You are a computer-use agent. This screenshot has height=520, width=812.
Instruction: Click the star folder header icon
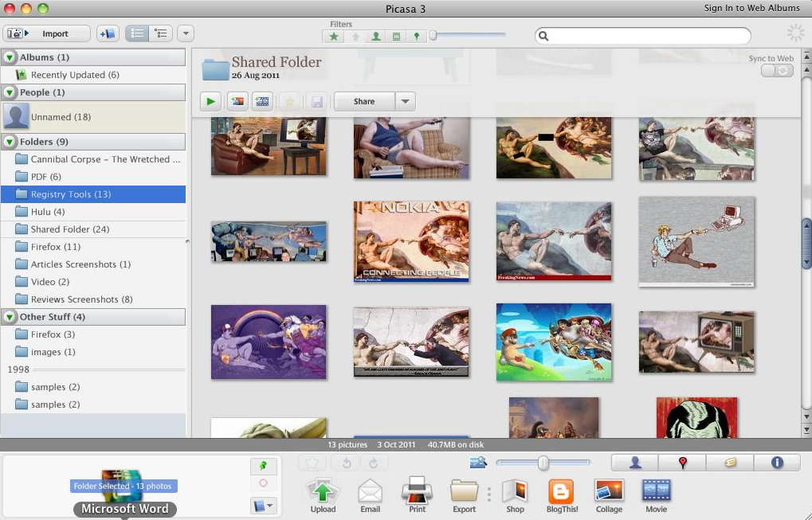pos(289,101)
